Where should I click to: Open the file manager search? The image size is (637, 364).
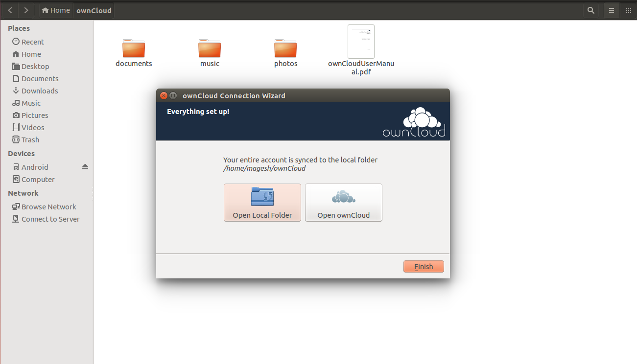point(591,10)
